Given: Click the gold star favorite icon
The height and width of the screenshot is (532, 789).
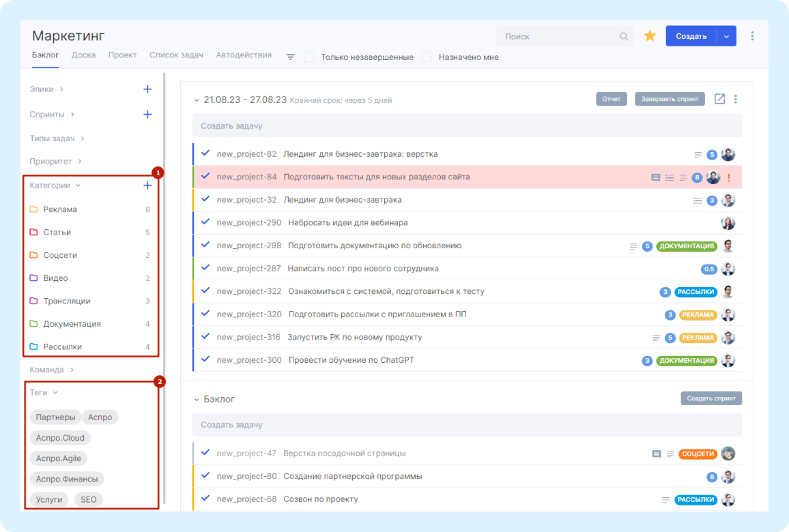Looking at the screenshot, I should 650,35.
